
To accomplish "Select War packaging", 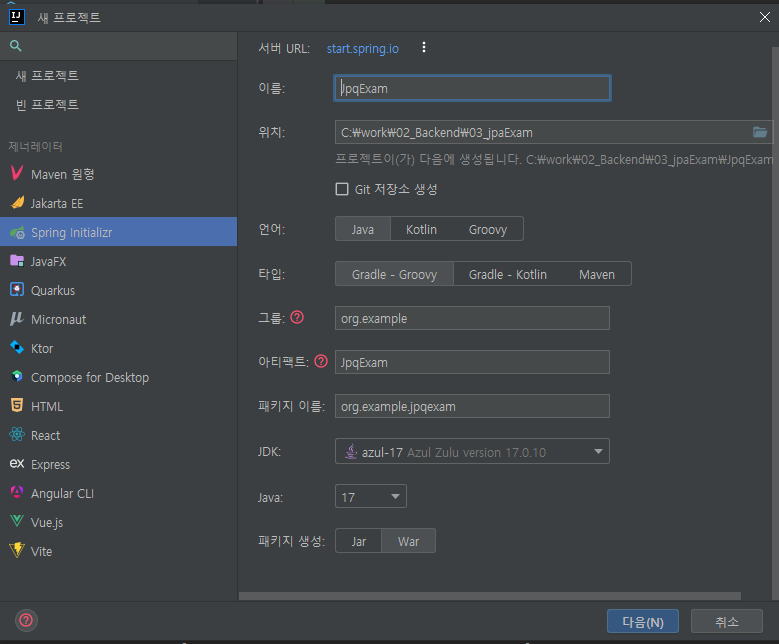I will coord(408,541).
